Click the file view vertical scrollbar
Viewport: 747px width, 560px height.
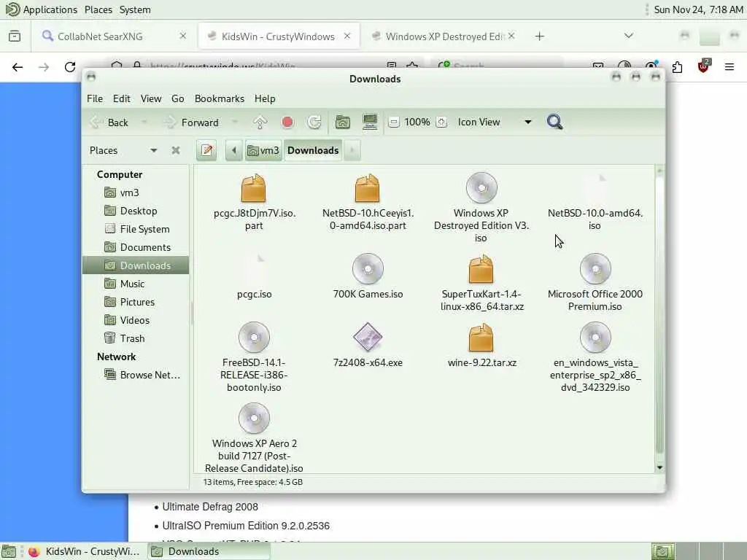click(x=659, y=314)
